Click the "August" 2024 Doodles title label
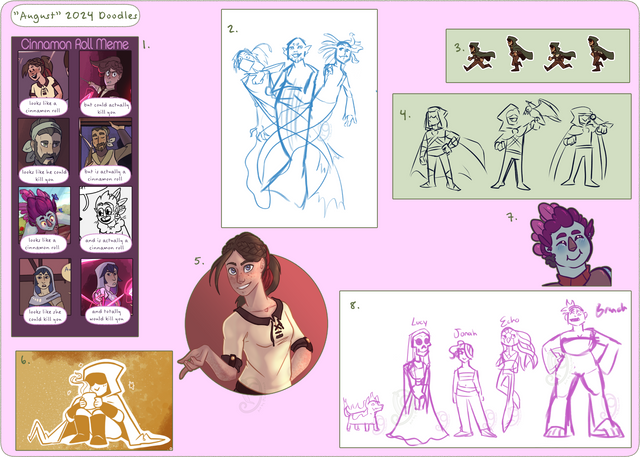Screen dimensions: 640x457 pyautogui.click(x=75, y=16)
